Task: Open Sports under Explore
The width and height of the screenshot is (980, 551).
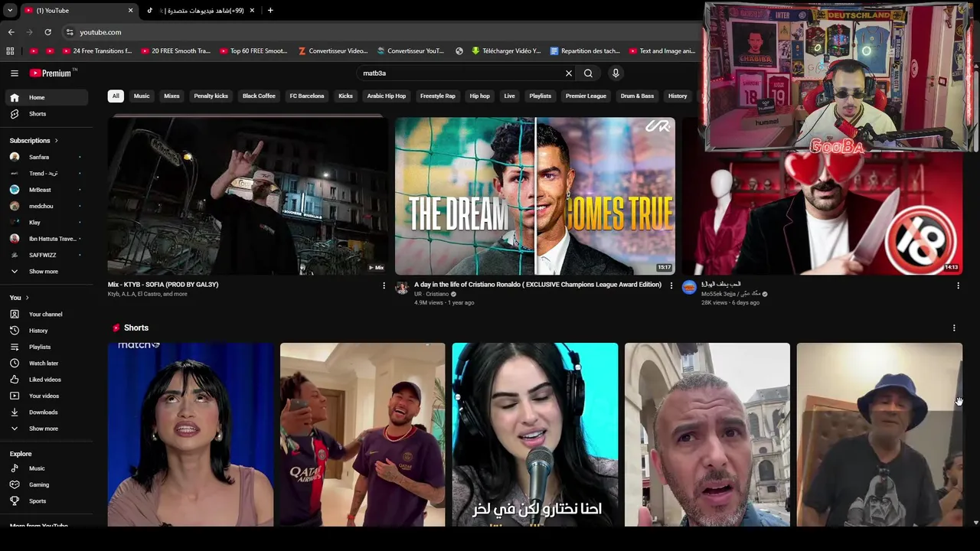Action: 46,501
